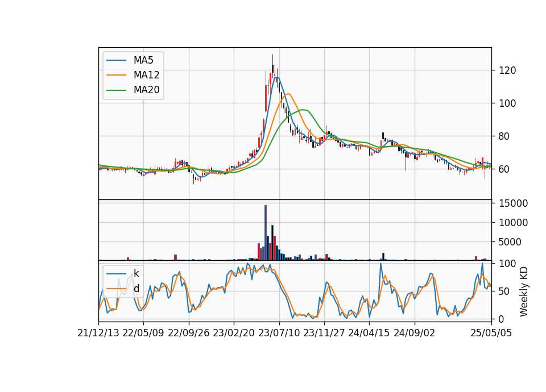546x392 pixels.
Task: Click the k legend label in KD panel
Action: point(136,273)
